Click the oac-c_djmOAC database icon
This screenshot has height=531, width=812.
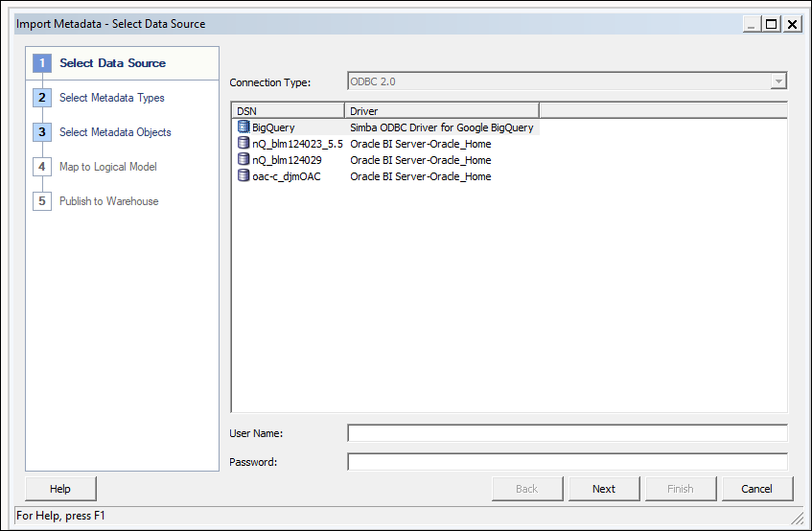pyautogui.click(x=244, y=175)
